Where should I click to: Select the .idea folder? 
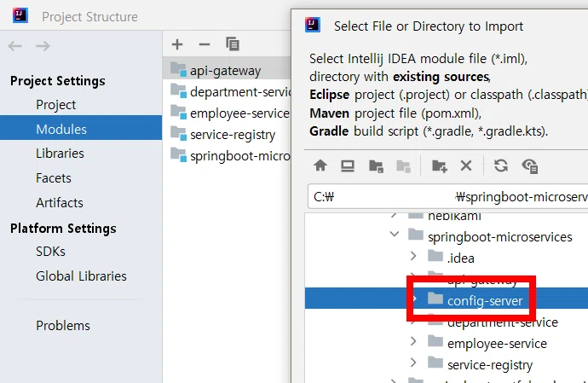point(460,258)
